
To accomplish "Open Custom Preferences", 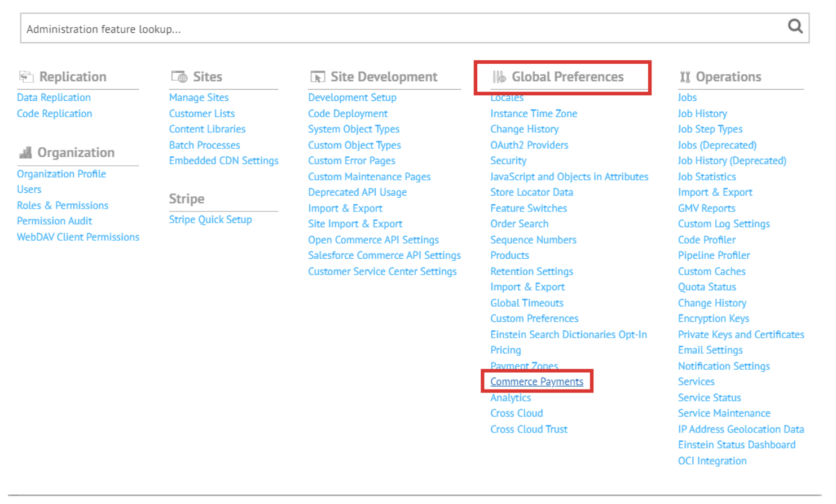I will (x=534, y=319).
